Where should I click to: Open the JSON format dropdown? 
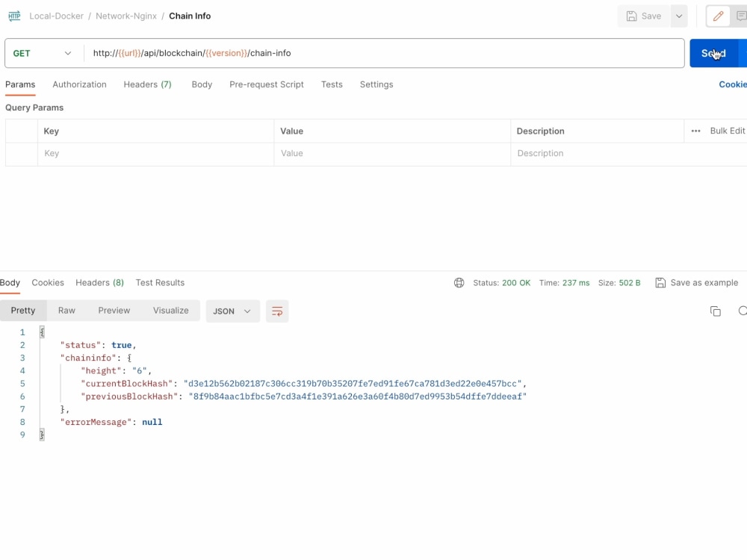(x=232, y=311)
